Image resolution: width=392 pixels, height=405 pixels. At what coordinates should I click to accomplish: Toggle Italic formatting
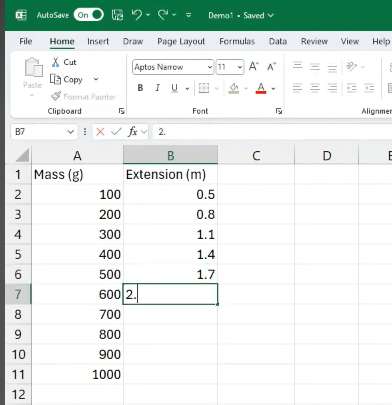(x=157, y=88)
